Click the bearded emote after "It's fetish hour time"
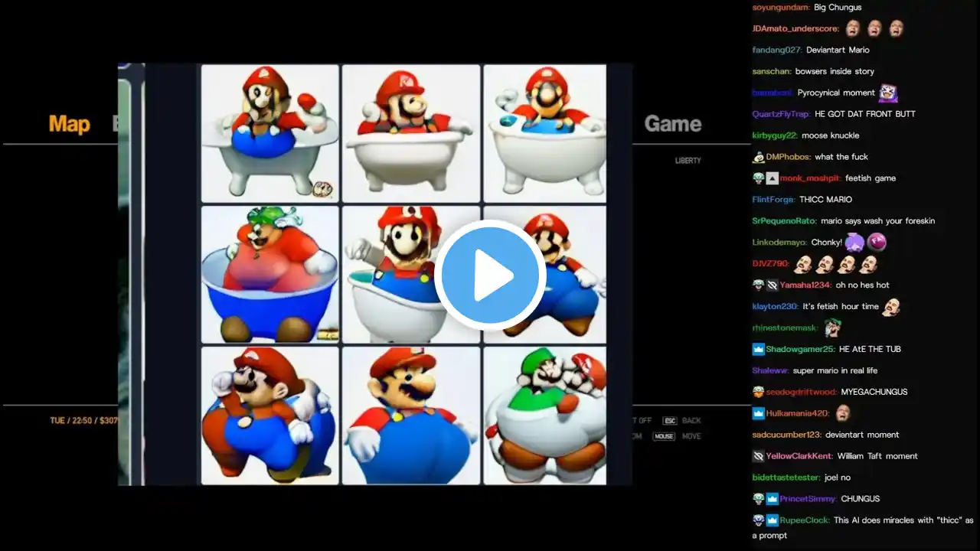 click(x=891, y=307)
